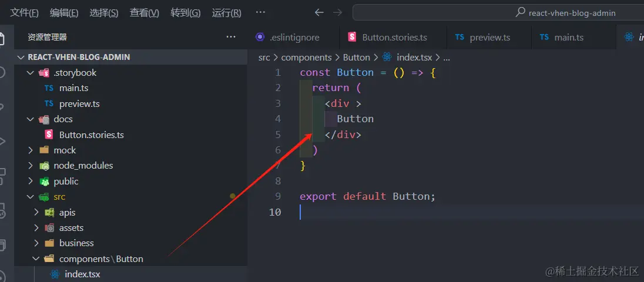
Task: Expand the mock folder
Action: click(x=130, y=150)
